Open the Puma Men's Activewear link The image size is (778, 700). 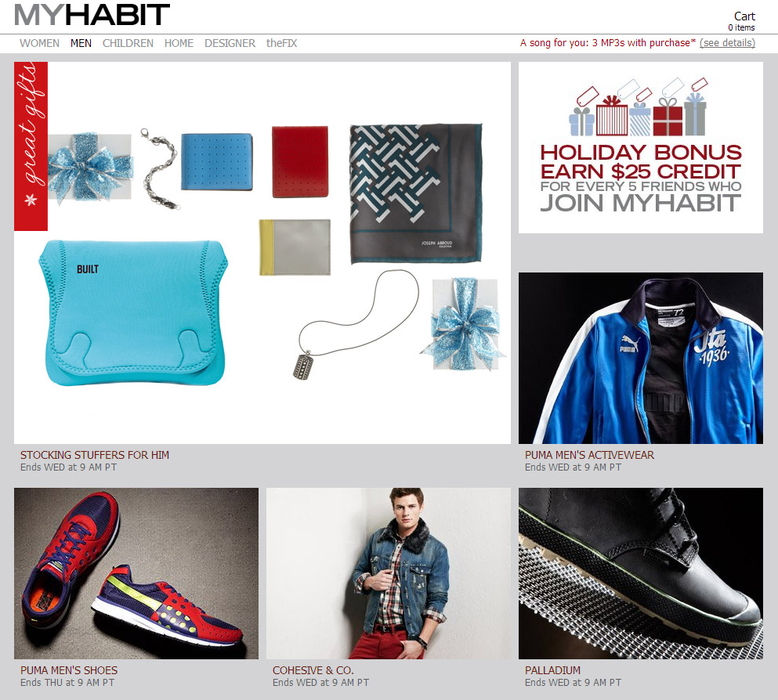click(x=589, y=455)
